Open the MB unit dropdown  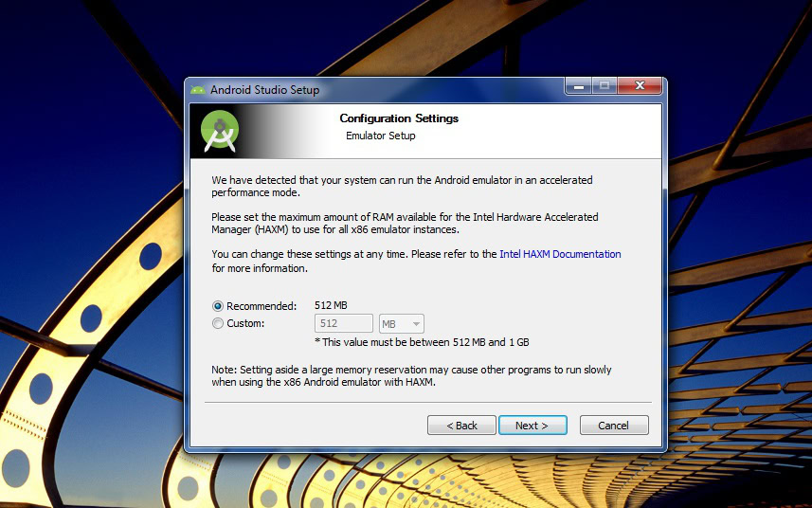[x=402, y=323]
